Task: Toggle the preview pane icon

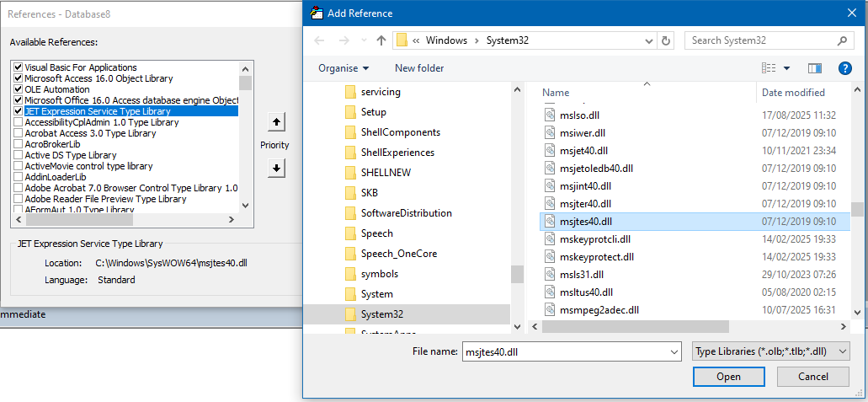Action: 815,68
